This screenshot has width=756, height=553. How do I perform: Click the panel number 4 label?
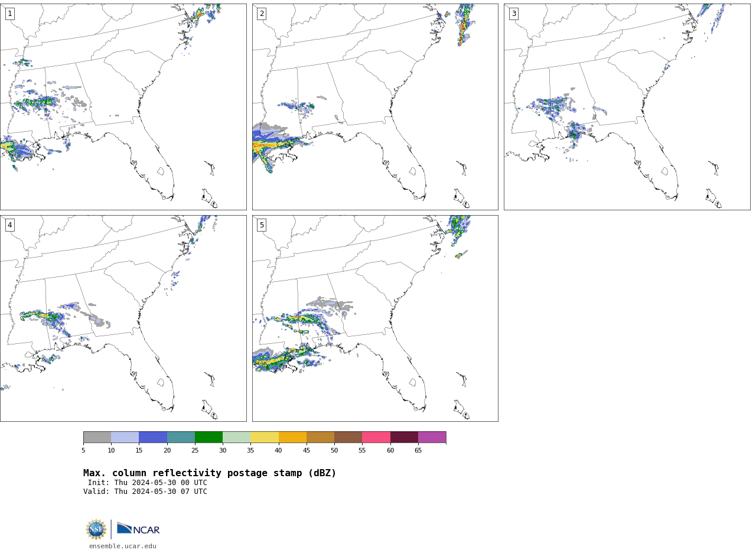tap(9, 225)
